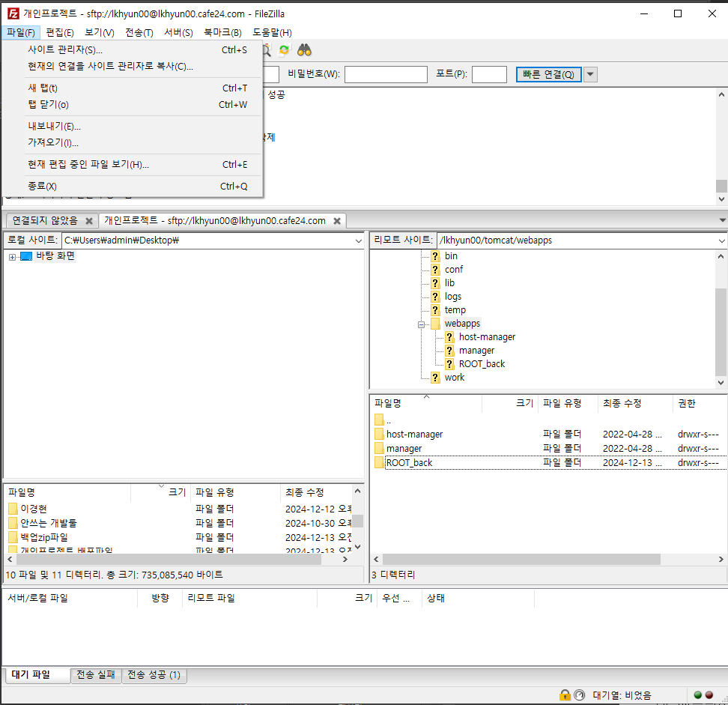Click the question mark icon beside work

(435, 377)
